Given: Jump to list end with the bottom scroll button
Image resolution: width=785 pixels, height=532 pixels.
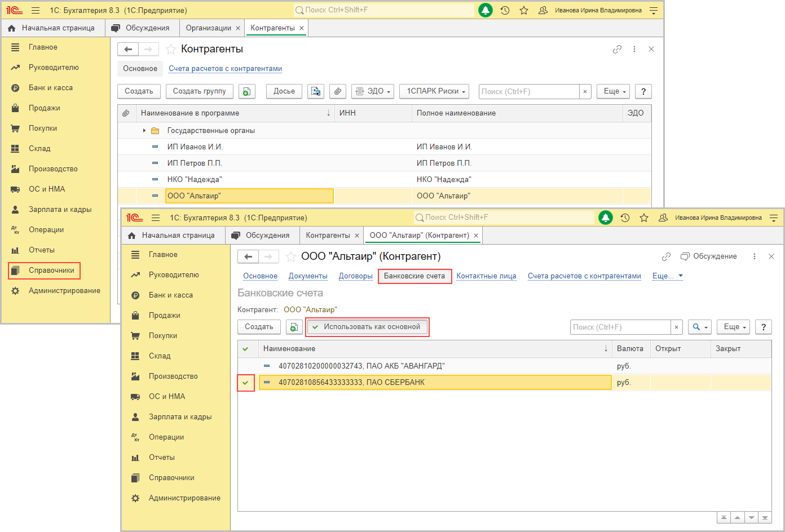Looking at the screenshot, I should tap(765, 517).
